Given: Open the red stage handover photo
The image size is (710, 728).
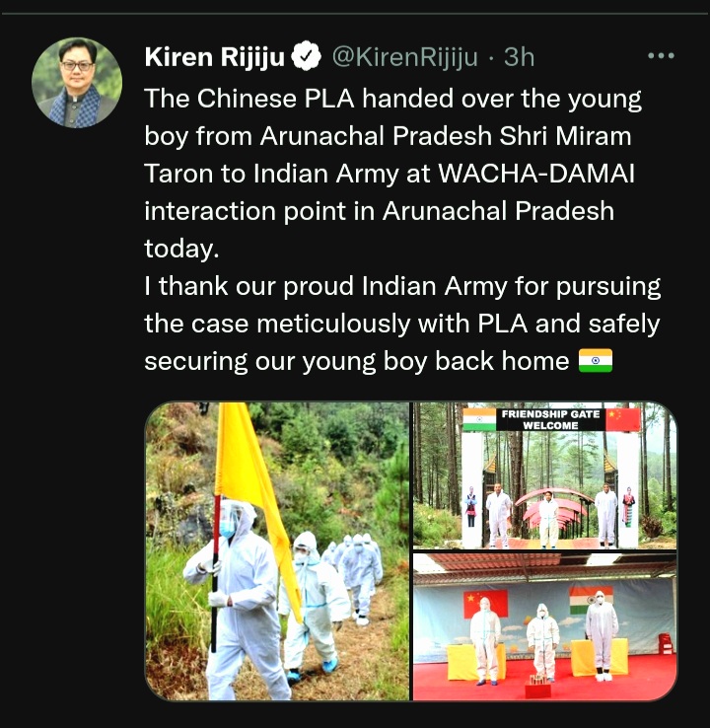Looking at the screenshot, I should (544, 626).
